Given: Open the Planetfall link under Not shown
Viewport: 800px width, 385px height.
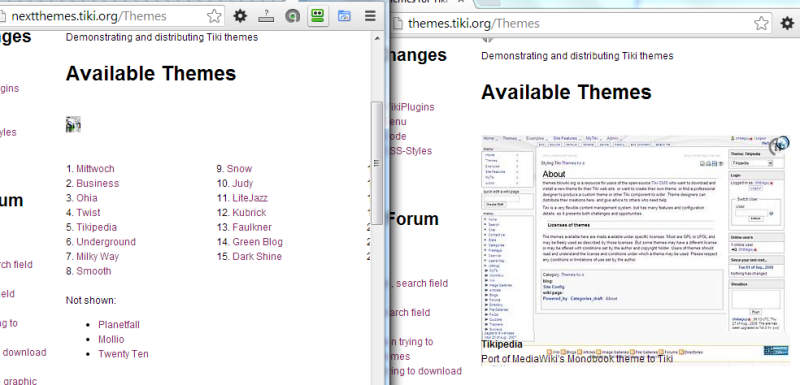Looking at the screenshot, I should (x=119, y=325).
